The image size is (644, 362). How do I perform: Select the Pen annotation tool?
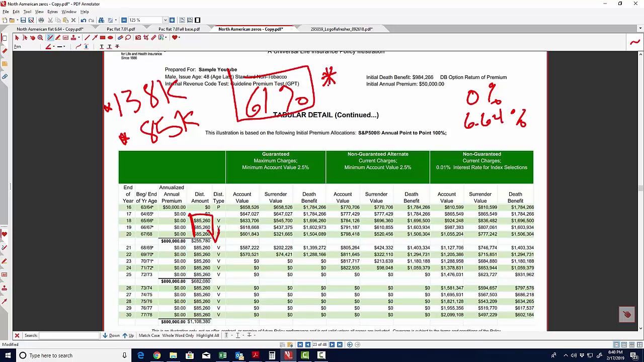tap(50, 38)
